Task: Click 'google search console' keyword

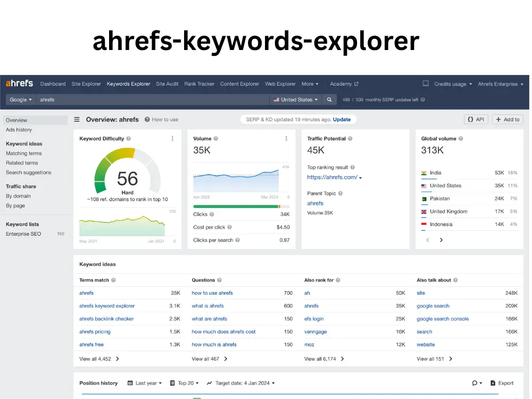Action: tap(443, 319)
